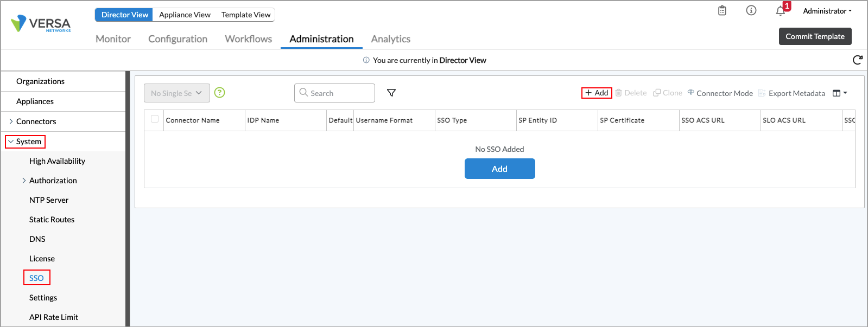Select DNS in sidebar
This screenshot has height=327, width=868.
(37, 239)
